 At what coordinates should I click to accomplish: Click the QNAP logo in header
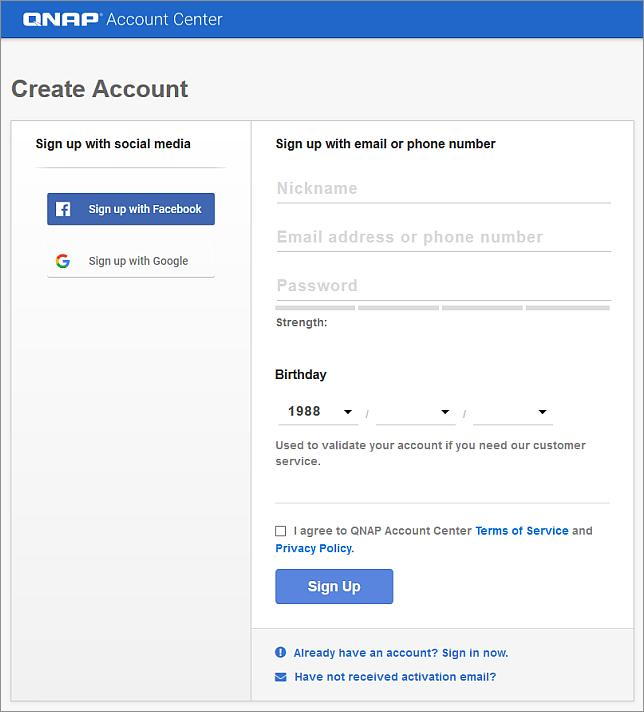(x=60, y=20)
